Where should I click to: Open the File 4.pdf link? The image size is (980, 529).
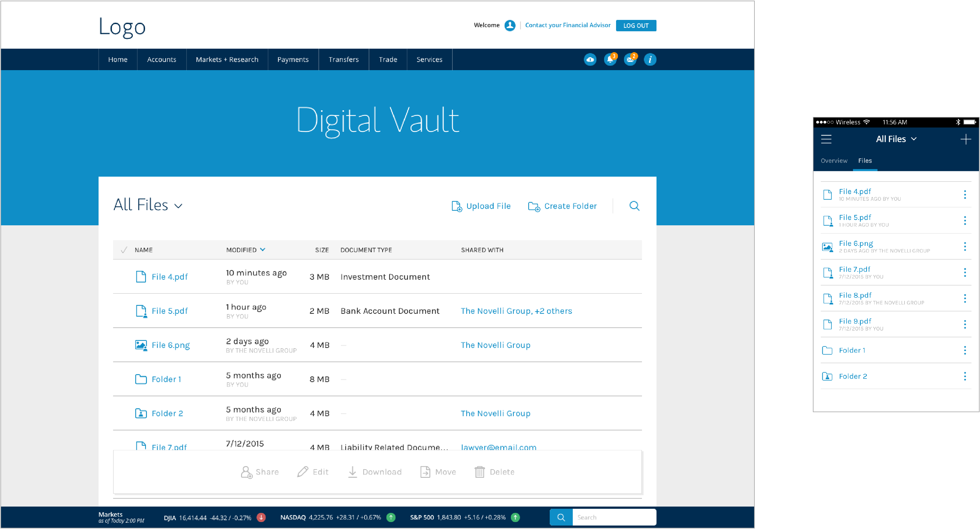click(170, 277)
